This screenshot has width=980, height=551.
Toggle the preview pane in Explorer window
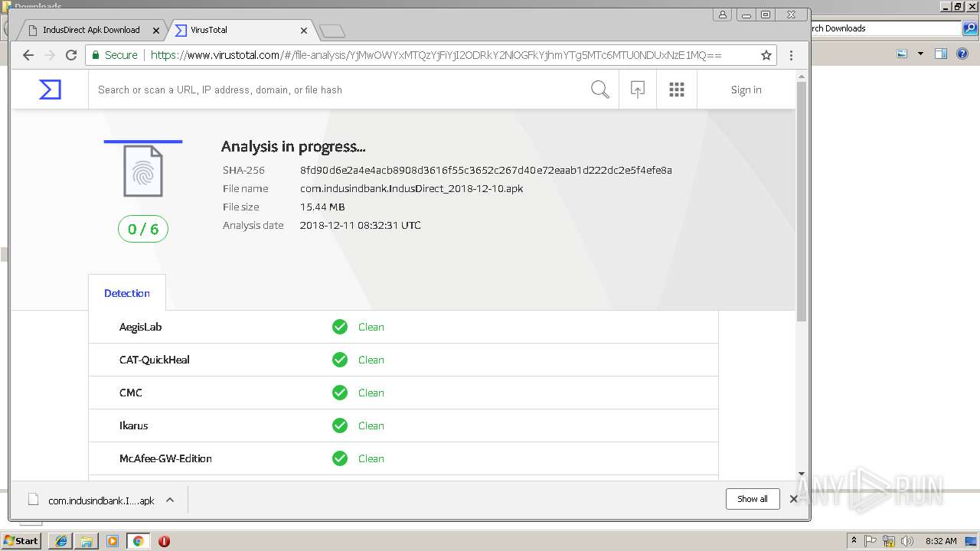click(941, 54)
